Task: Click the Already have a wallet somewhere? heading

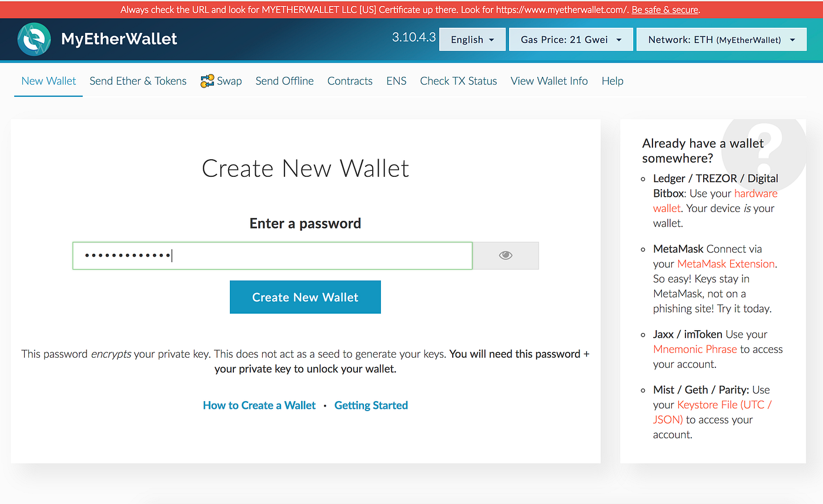Action: click(x=703, y=151)
